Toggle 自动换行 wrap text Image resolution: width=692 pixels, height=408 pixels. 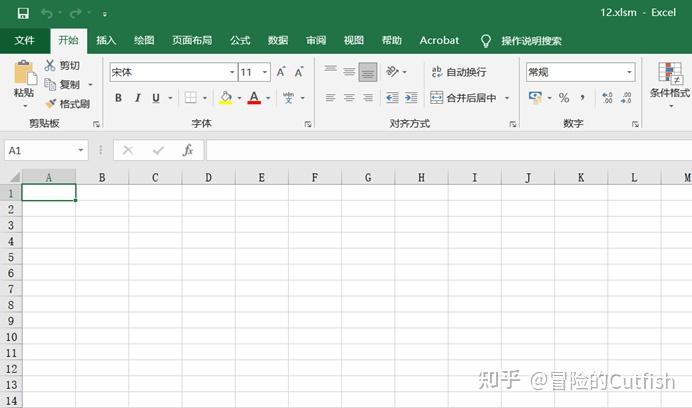(x=459, y=72)
